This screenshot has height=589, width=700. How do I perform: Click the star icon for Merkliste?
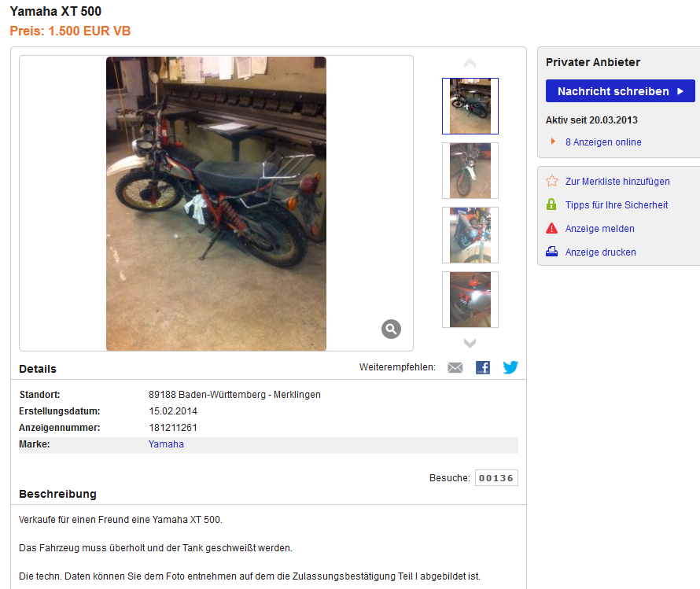(x=552, y=181)
